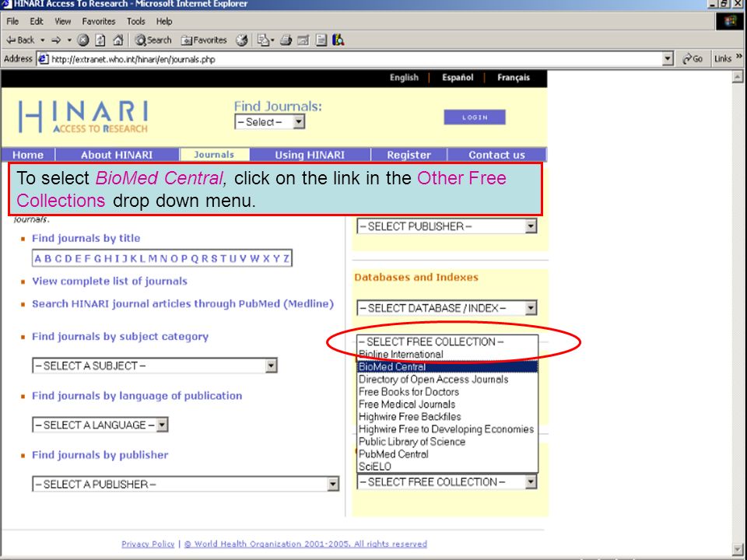This screenshot has height=560, width=747.
Task: Open the File menu
Action: click(x=12, y=22)
